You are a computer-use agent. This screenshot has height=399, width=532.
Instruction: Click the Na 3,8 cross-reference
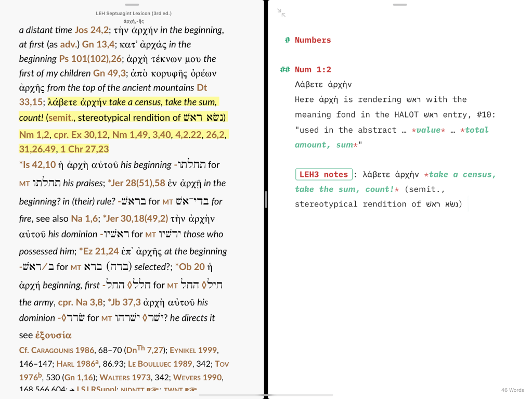(x=88, y=302)
